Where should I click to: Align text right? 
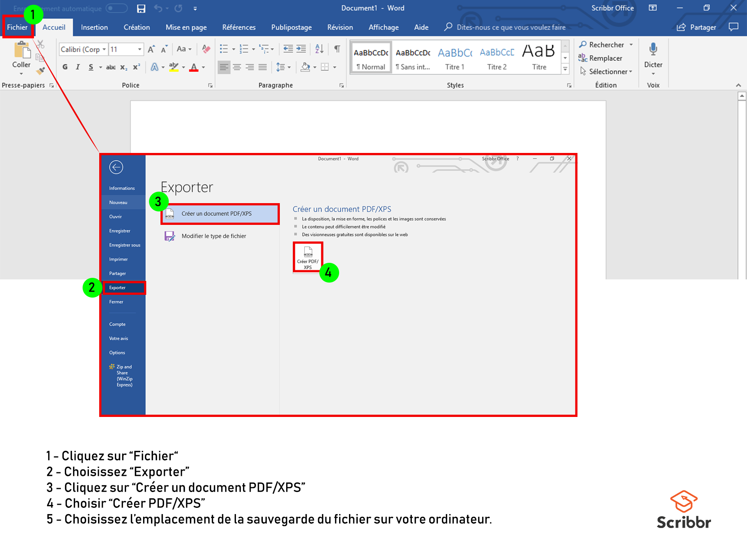click(250, 67)
